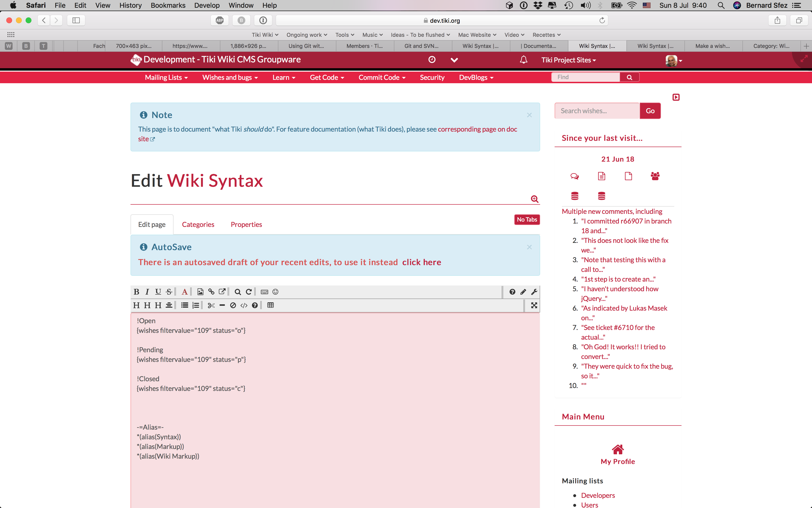812x508 pixels.
Task: Open Spotlight search in the macOS menu bar
Action: pyautogui.click(x=721, y=5)
